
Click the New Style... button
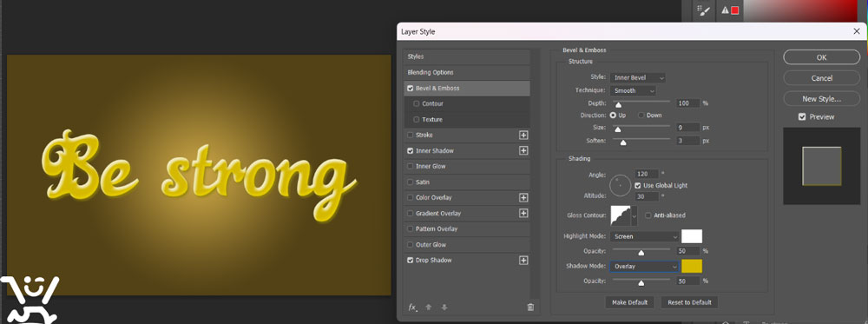tap(821, 99)
